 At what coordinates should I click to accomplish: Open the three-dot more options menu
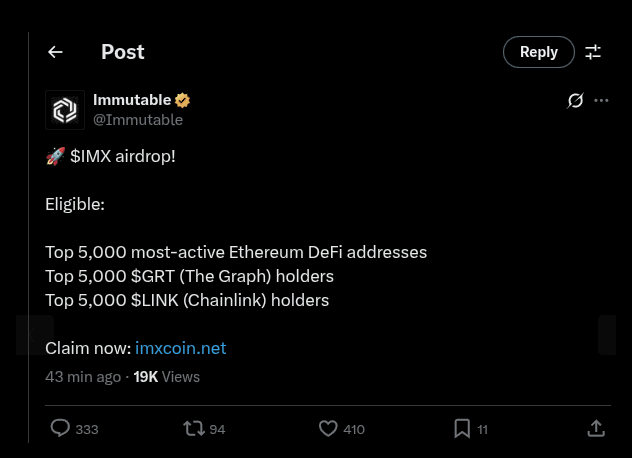click(601, 100)
